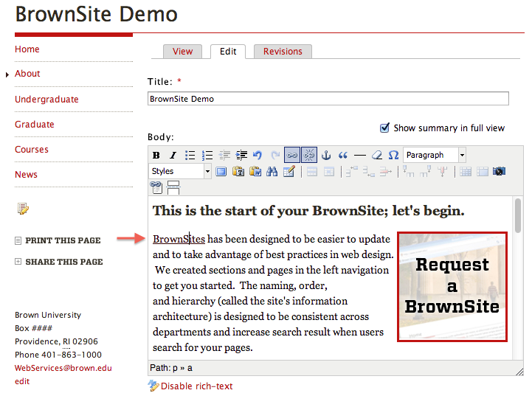Click the edit link under contact info
Viewport: 532px width, 393px height.
(x=22, y=381)
